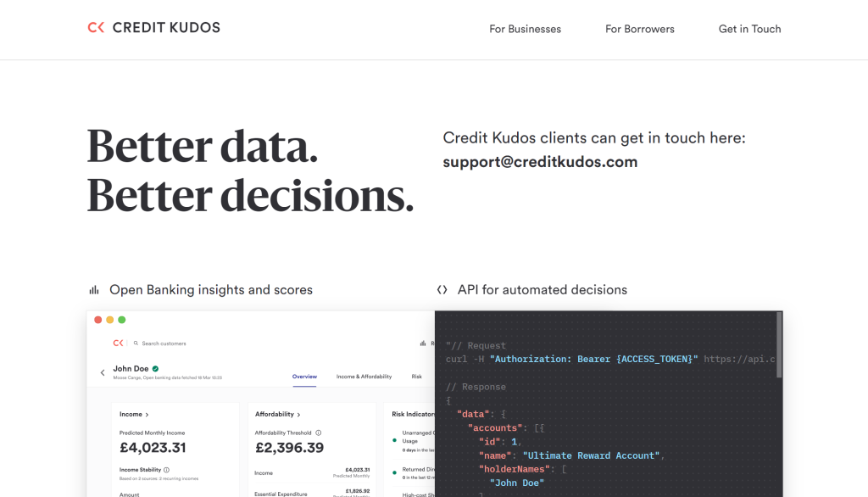Click the code panel vertical scrollbar
Screen dimensions: 868x497
coord(779,339)
